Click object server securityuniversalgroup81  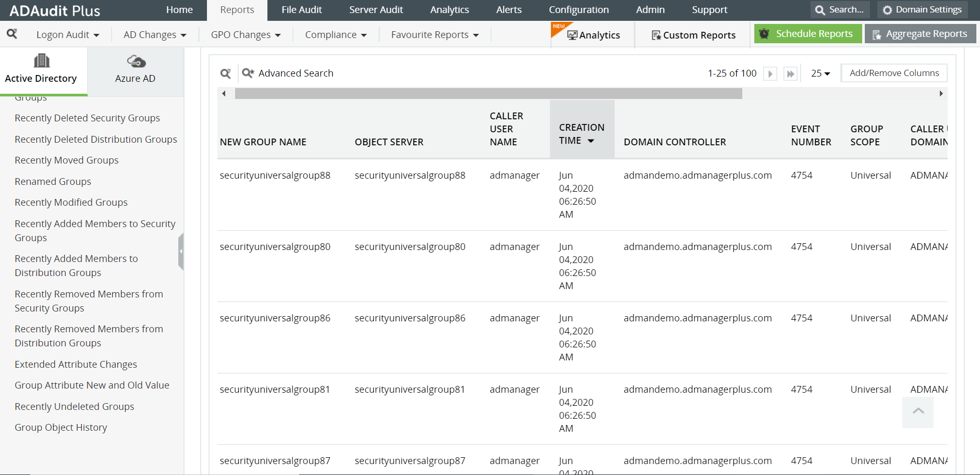point(409,390)
